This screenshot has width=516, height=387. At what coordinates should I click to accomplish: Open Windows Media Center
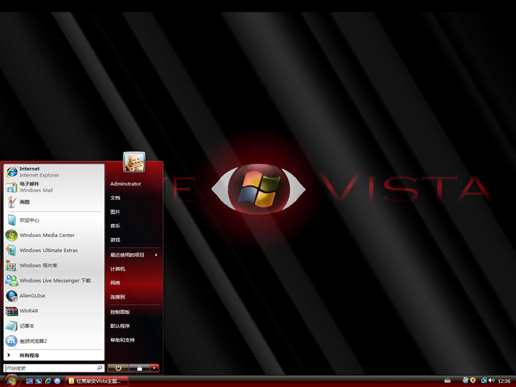point(54,235)
